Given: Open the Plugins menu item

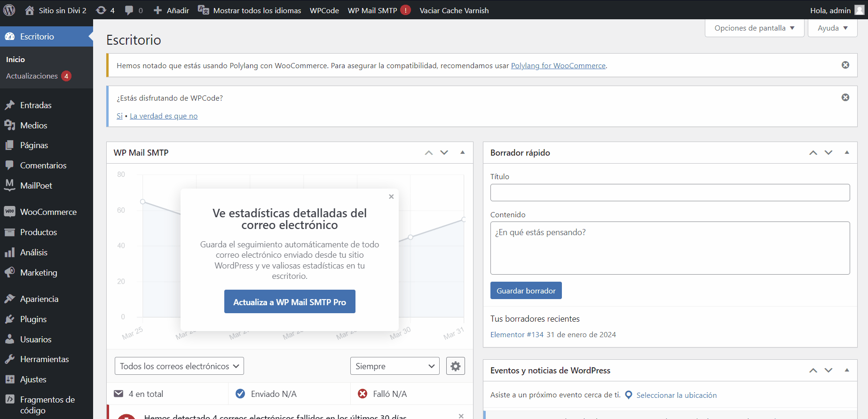Looking at the screenshot, I should coord(33,319).
